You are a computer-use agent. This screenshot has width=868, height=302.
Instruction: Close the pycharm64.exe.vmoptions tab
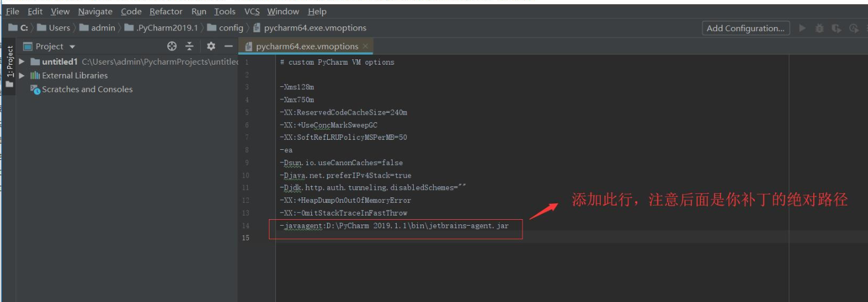pyautogui.click(x=365, y=46)
